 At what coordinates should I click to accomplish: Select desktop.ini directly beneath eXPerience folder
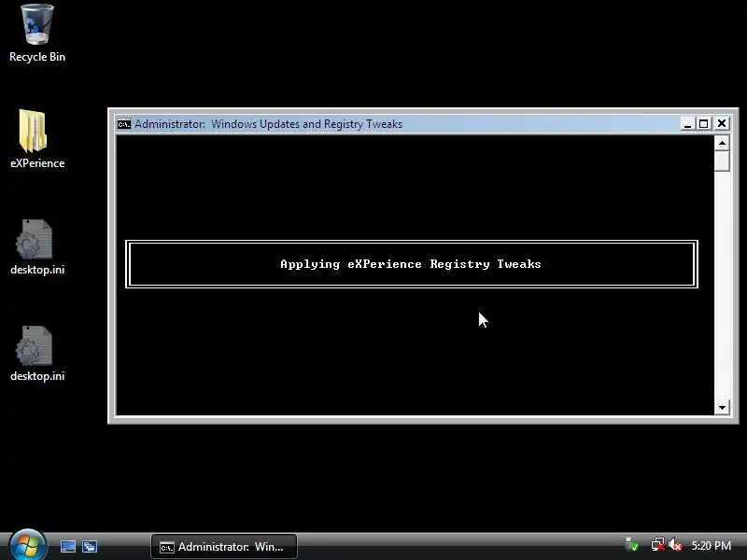coord(37,246)
